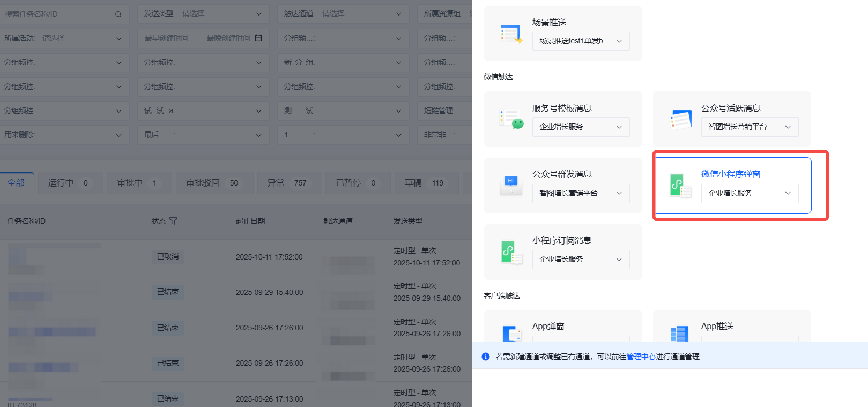The height and width of the screenshot is (407, 868).
Task: Switch to the 运行中 tab
Action: coord(70,183)
